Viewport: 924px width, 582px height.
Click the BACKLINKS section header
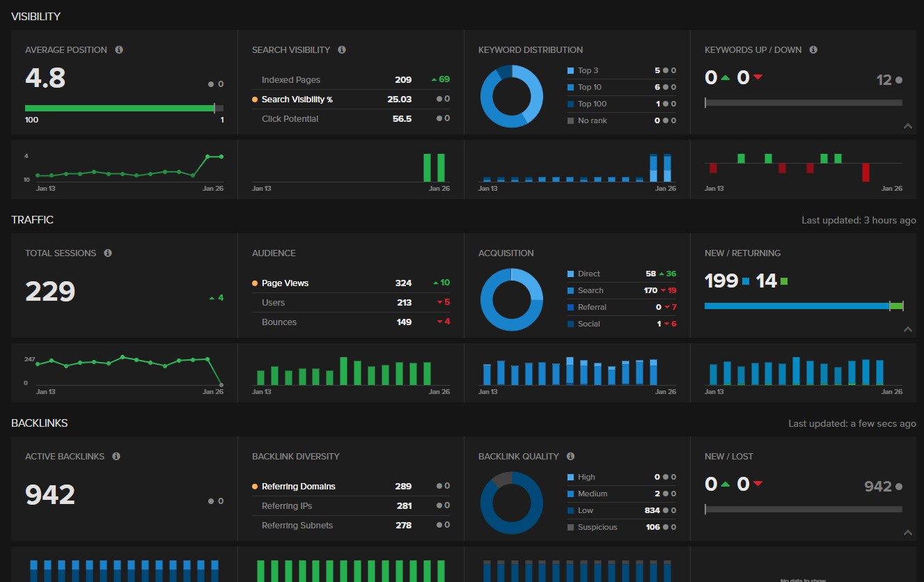pos(40,423)
